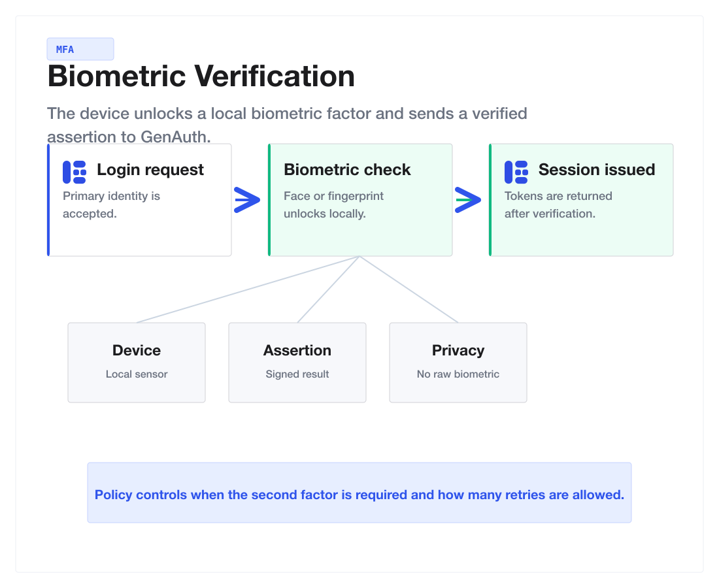Select the MFA tag badge
Viewport: 719px width, 588px height.
point(80,49)
